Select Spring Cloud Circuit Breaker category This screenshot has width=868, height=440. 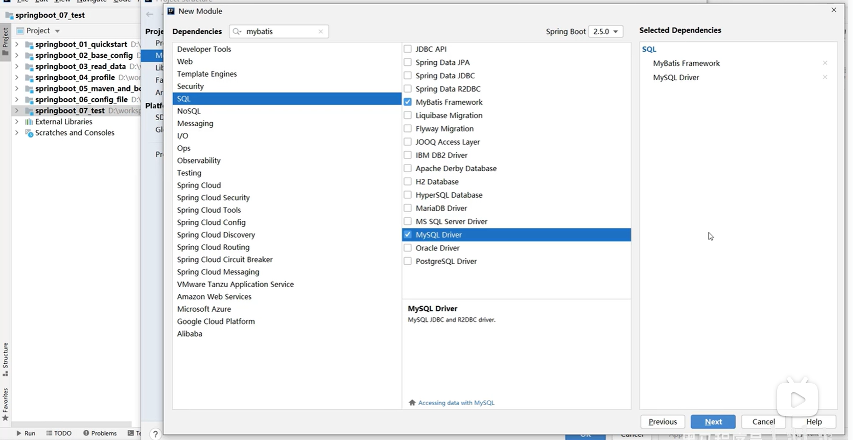click(x=287, y=260)
